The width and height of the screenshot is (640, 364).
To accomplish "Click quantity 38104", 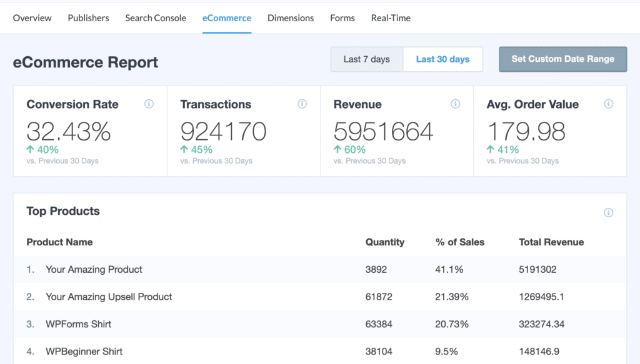I will click(x=379, y=352).
